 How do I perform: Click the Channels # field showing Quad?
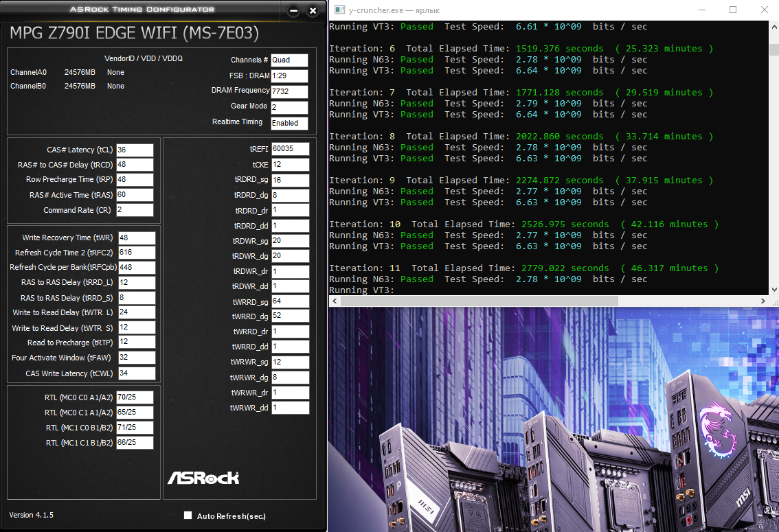click(289, 60)
